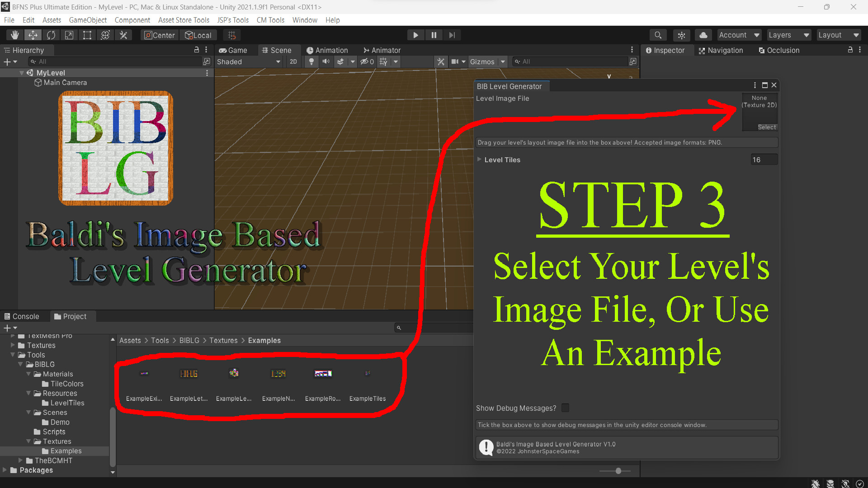The height and width of the screenshot is (488, 868).
Task: Toggle grid visibility in the Scene view
Action: [x=382, y=61]
